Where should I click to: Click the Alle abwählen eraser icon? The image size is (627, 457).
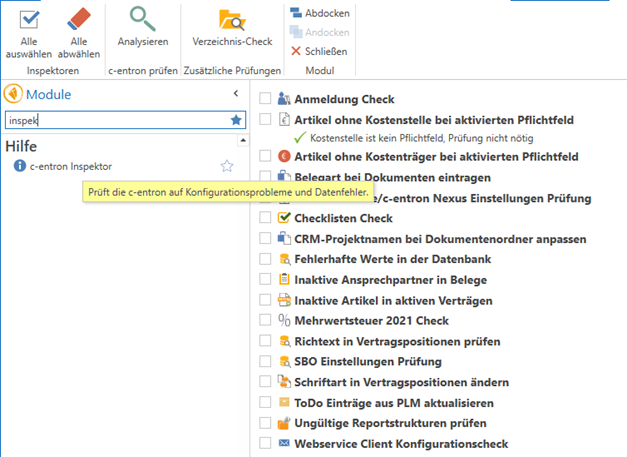pos(78,19)
